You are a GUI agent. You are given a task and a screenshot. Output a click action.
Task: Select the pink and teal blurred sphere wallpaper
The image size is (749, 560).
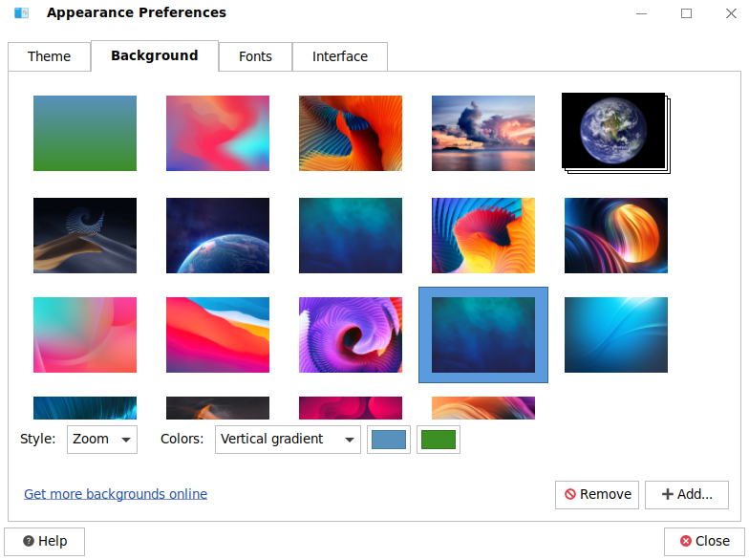pos(85,334)
